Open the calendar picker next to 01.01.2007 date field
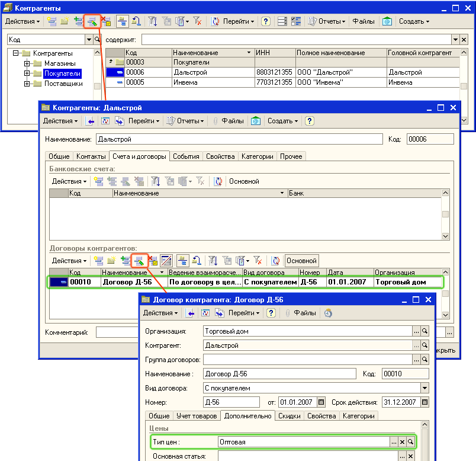This screenshot has height=461, width=476. click(x=321, y=402)
